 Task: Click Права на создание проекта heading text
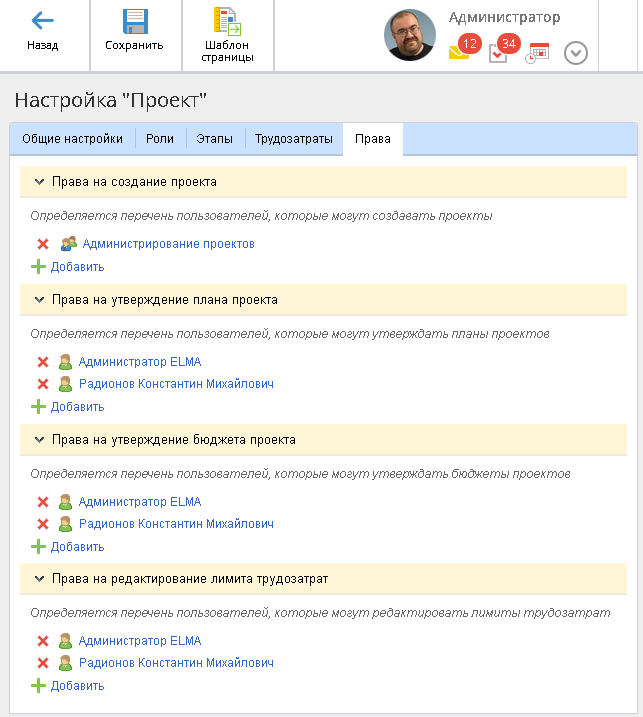(134, 182)
